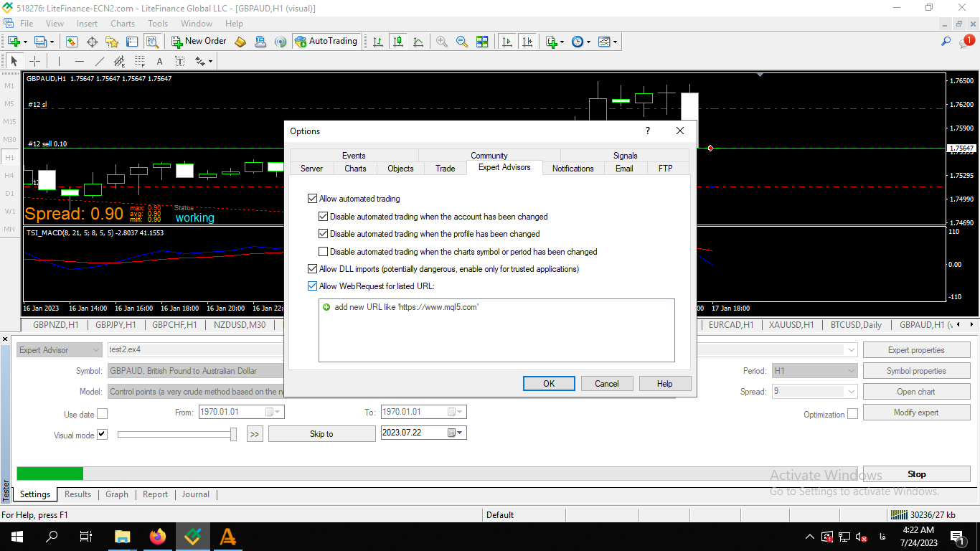Expand the indicators list toolbar dropdown
The image size is (980, 551).
click(x=562, y=42)
